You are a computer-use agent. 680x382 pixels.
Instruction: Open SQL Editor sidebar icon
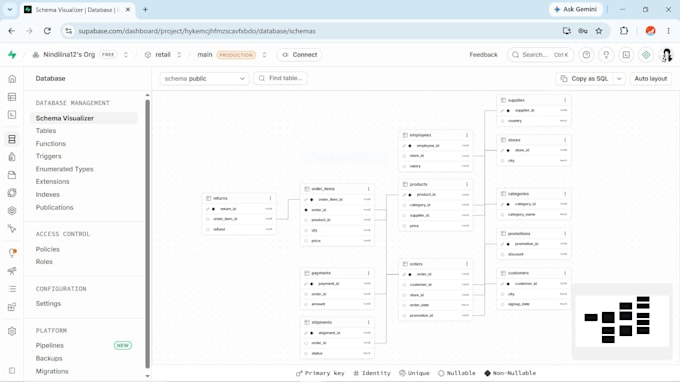pyautogui.click(x=12, y=114)
